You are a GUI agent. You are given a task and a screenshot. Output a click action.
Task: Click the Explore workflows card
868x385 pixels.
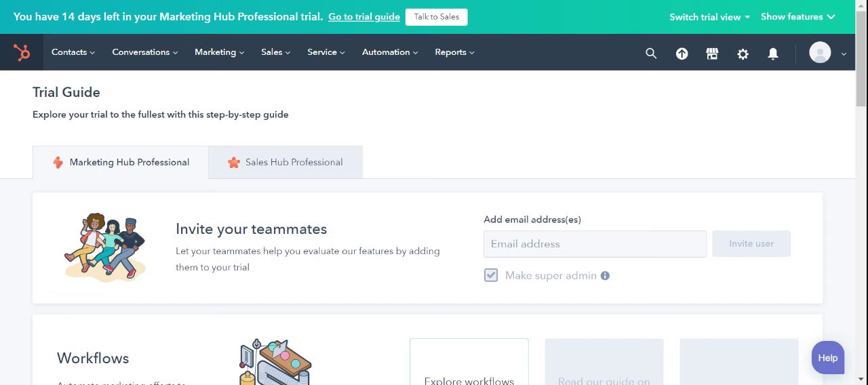point(469,362)
